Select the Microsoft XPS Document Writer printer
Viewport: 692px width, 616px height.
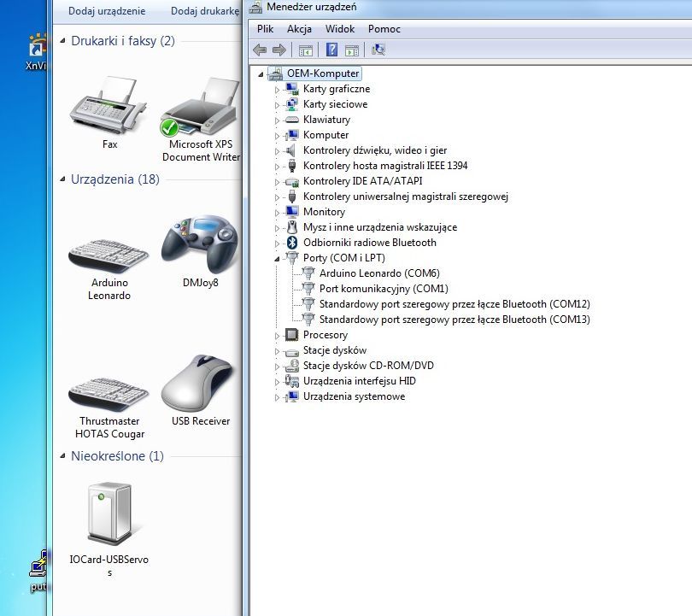click(x=200, y=109)
